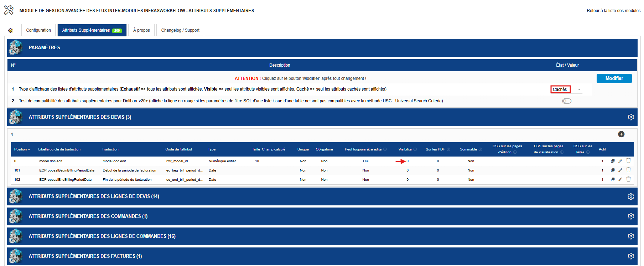644x266 pixels.
Task: Open the display type dropdown showing Cachés
Action: click(566, 89)
